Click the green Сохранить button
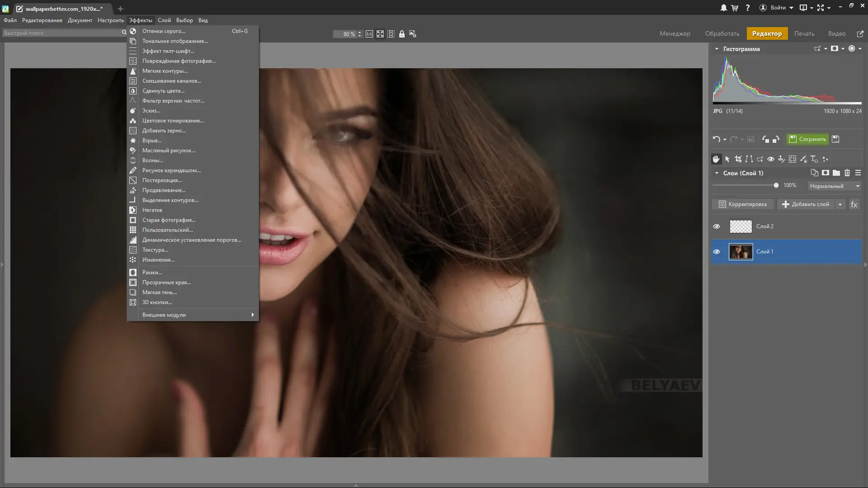The width and height of the screenshot is (868, 488). 807,139
